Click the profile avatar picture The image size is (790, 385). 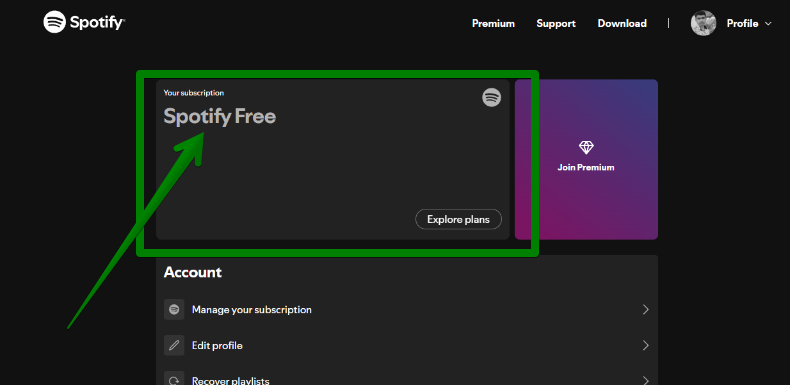click(x=703, y=23)
